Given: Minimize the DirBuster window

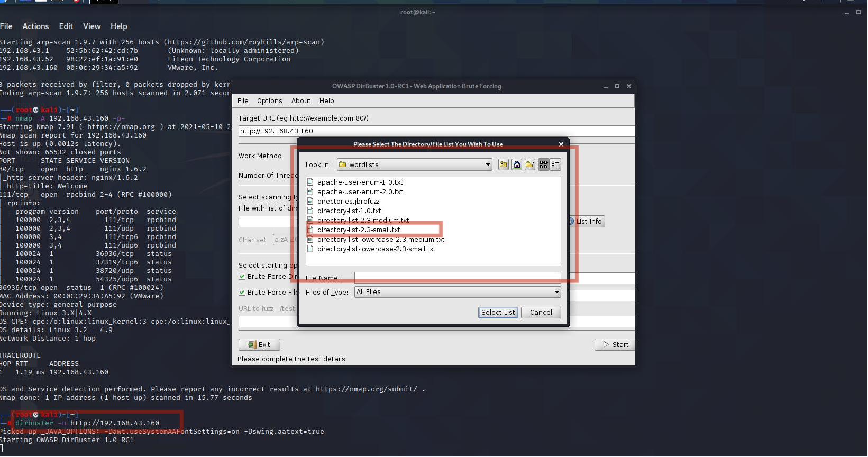Looking at the screenshot, I should click(x=606, y=86).
